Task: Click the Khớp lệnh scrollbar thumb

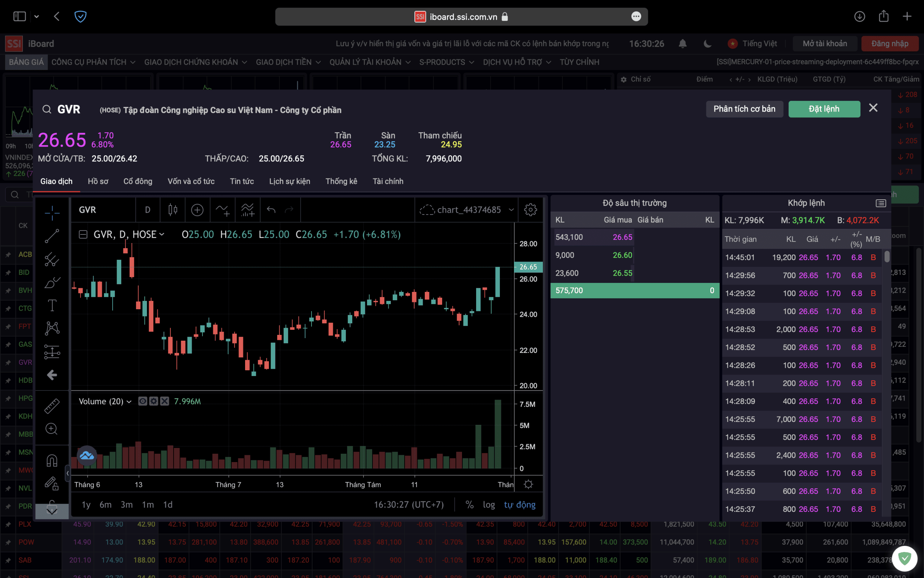Action: tap(886, 256)
